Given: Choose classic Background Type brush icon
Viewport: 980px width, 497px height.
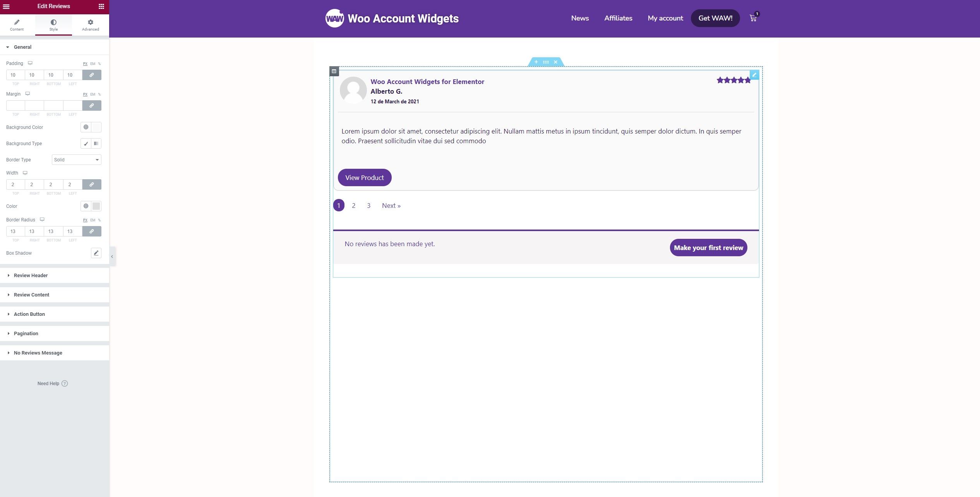Looking at the screenshot, I should (x=86, y=144).
